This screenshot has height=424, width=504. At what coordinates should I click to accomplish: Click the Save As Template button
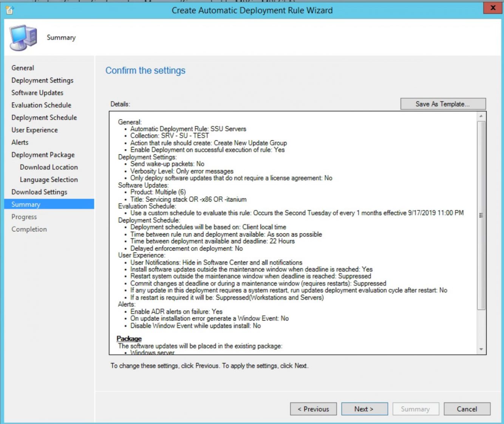point(443,104)
